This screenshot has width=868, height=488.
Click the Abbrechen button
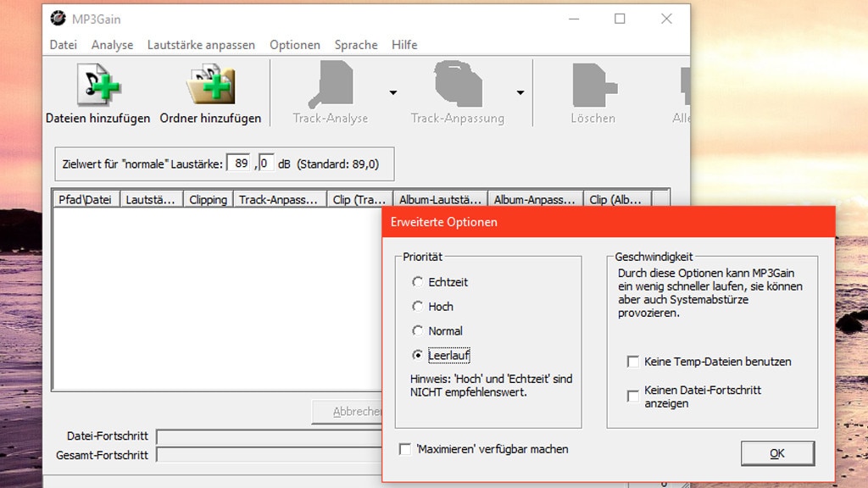tap(348, 412)
